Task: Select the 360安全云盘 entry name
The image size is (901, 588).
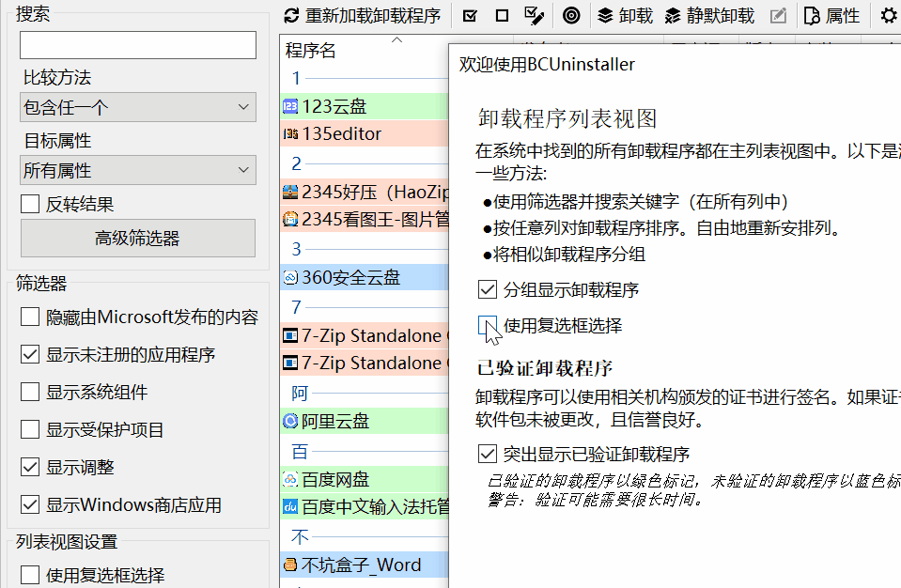Action: 351,278
